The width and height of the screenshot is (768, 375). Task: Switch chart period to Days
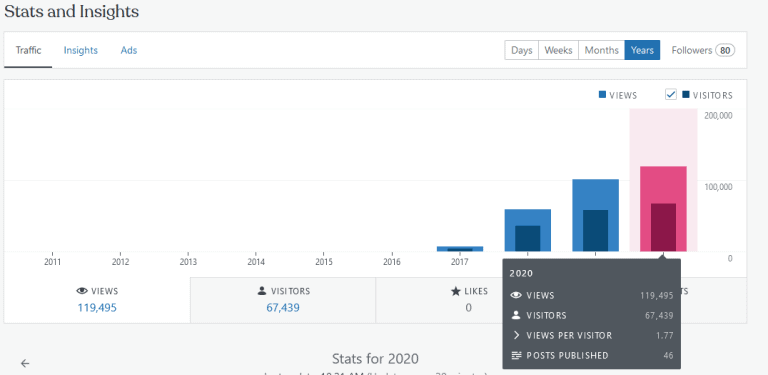522,50
